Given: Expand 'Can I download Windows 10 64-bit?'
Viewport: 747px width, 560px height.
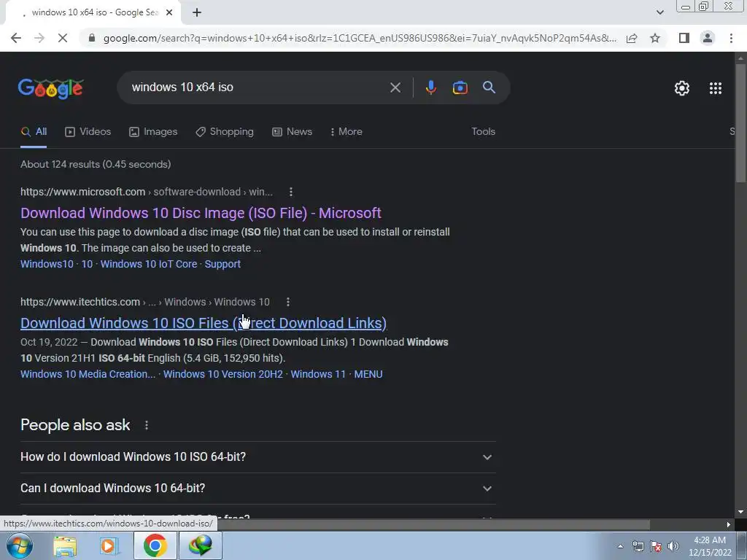Looking at the screenshot, I should pos(258,489).
